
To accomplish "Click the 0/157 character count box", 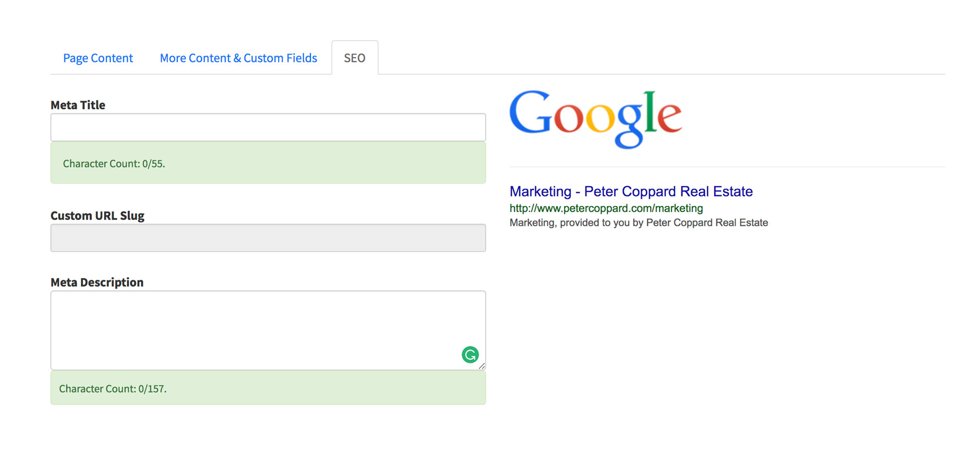I will (268, 388).
